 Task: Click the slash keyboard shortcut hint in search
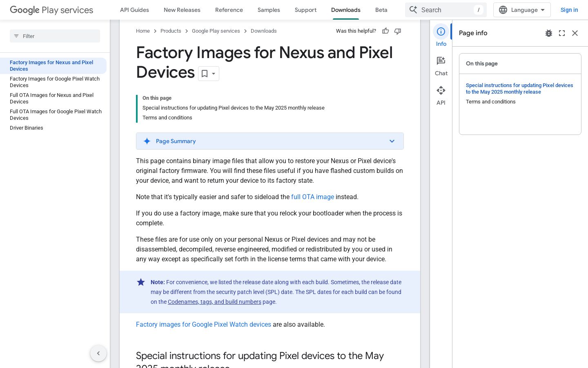click(x=479, y=10)
